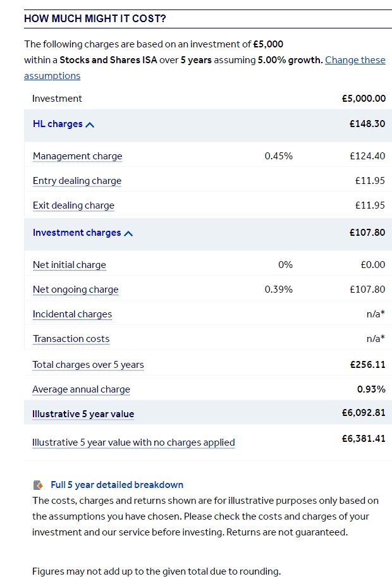Click the Management charge term
Image resolution: width=392 pixels, height=586 pixels.
tap(77, 156)
